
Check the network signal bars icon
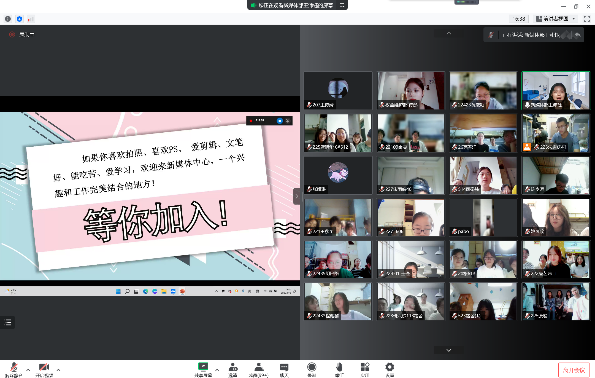(31, 19)
